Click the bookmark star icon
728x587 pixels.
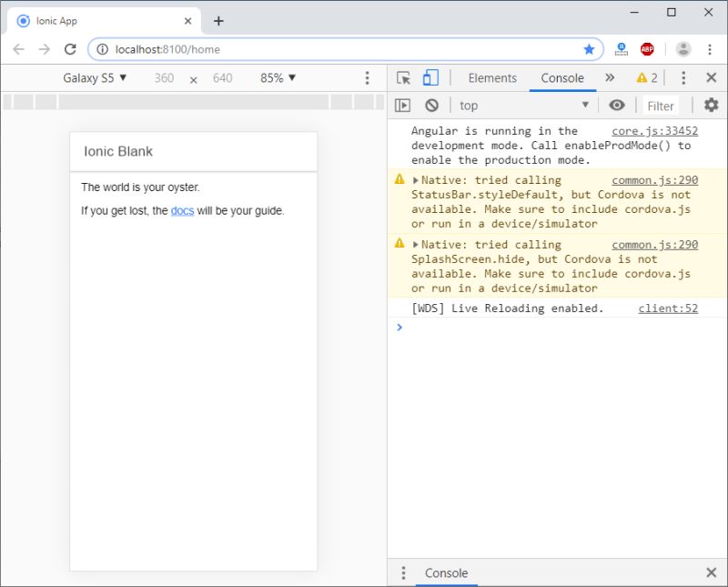589,49
